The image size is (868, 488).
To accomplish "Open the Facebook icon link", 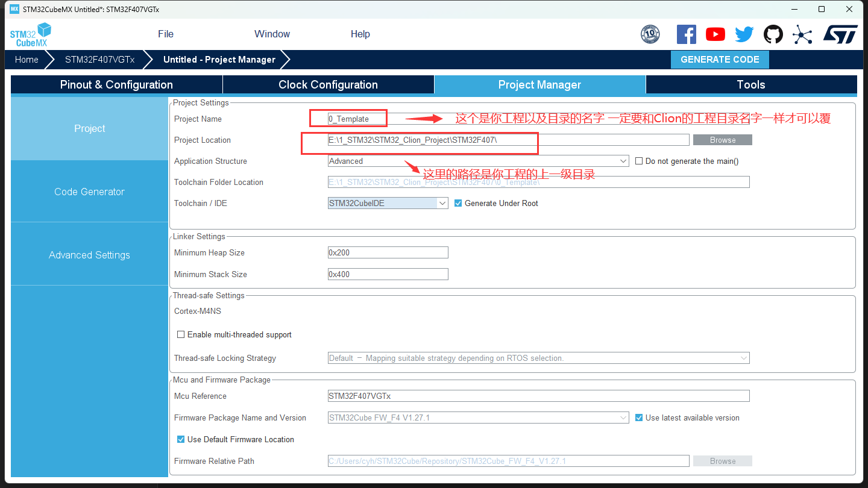I will pyautogui.click(x=687, y=34).
